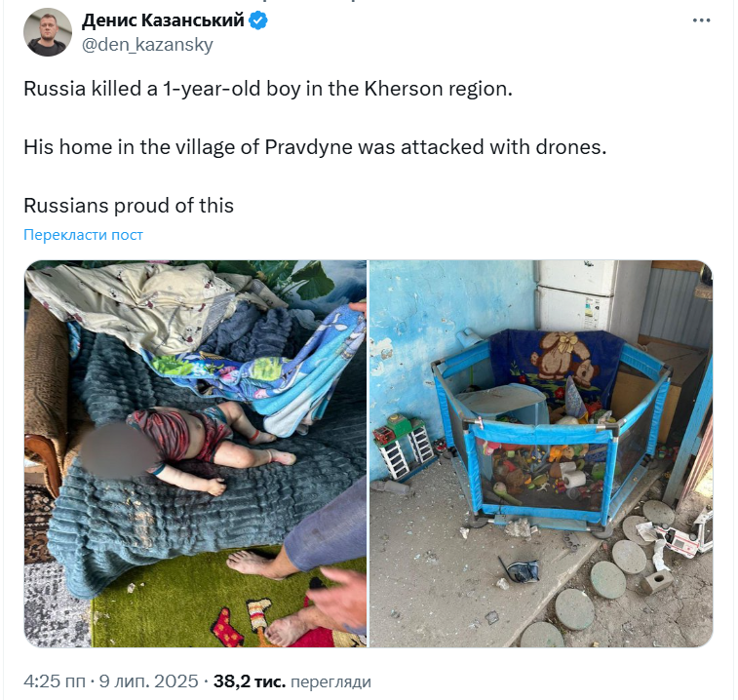Open the left photo attachment
Viewport: 738px width, 700px height.
195,453
